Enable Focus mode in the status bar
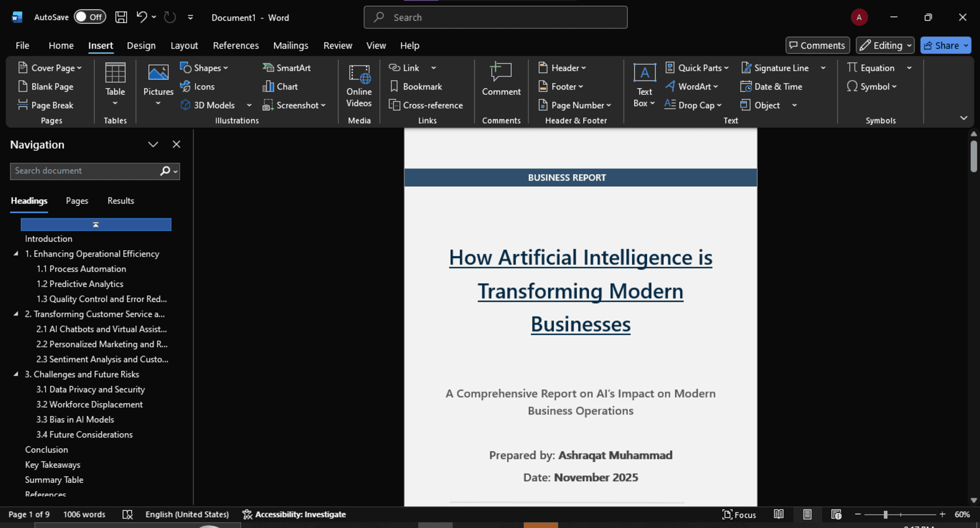Screen dimensions: 980x528 tap(739, 515)
